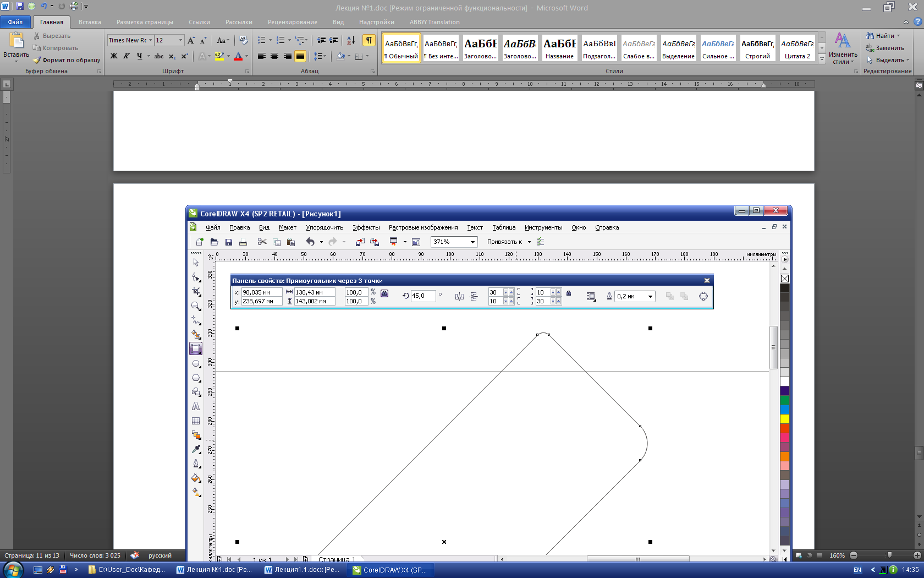Screen dimensions: 924x578
Task: Toggle Italic (К) formatting
Action: coord(127,56)
